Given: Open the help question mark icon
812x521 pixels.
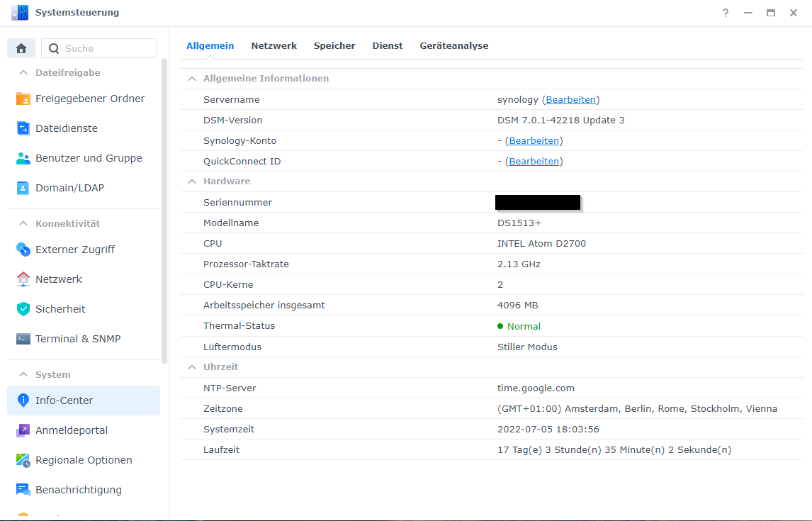Looking at the screenshot, I should 726,13.
